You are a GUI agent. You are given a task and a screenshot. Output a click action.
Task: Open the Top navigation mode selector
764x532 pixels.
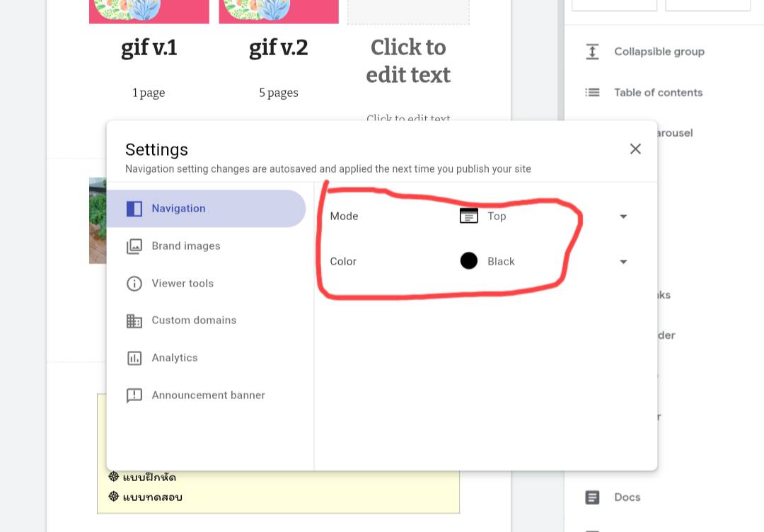tap(497, 216)
